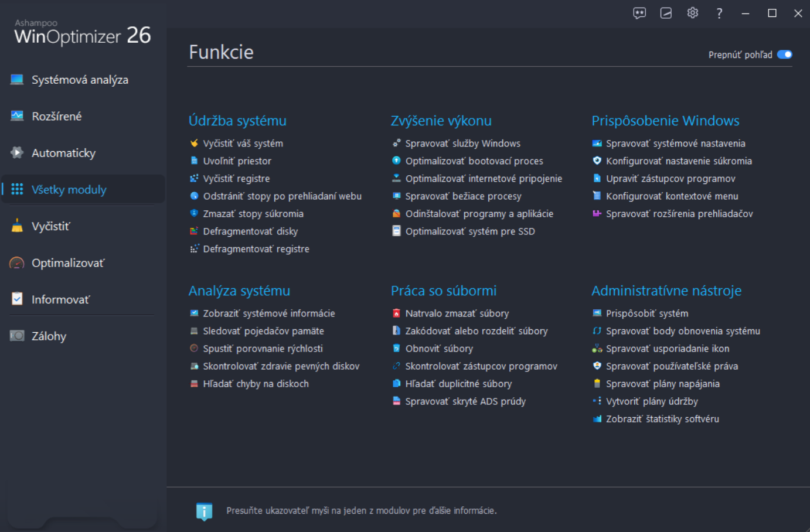The image size is (810, 532).
Task: Click the puzzle icon for Spravovať rozšírenia prehliadačov
Action: [597, 214]
